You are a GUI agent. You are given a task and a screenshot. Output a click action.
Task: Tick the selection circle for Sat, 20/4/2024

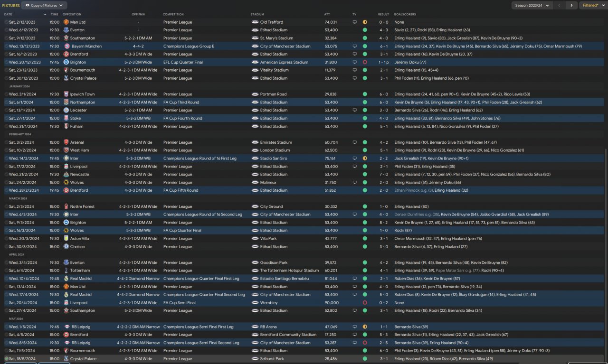click(x=7, y=303)
